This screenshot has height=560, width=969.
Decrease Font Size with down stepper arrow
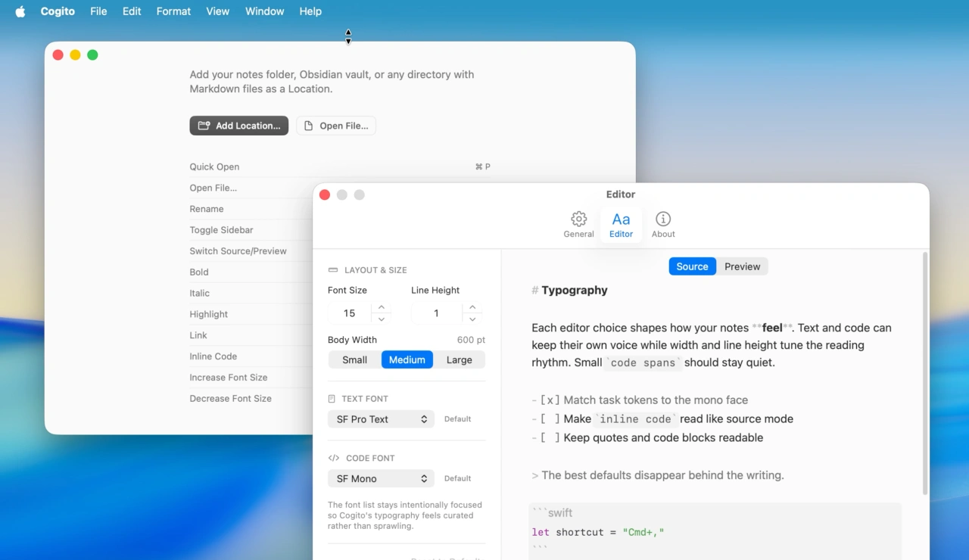pos(382,319)
